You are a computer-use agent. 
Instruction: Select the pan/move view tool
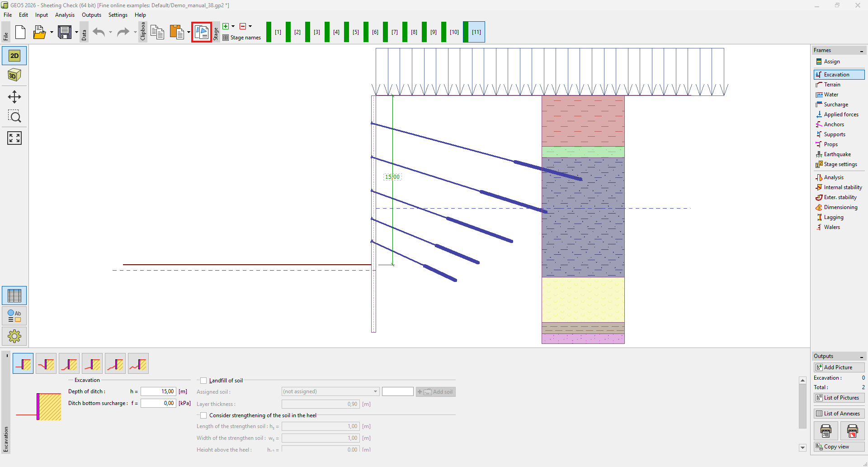tap(14, 97)
